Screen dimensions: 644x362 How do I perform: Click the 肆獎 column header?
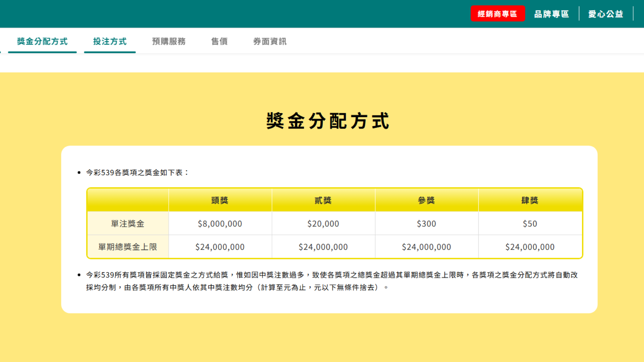click(x=530, y=200)
